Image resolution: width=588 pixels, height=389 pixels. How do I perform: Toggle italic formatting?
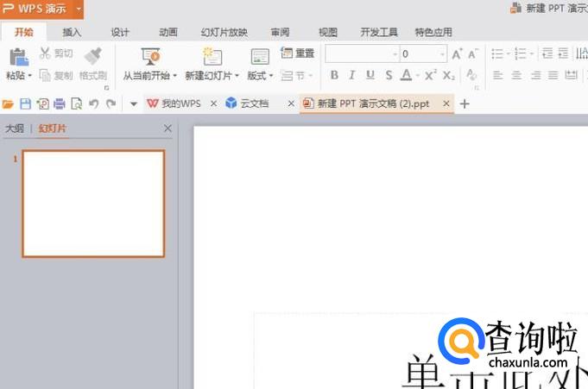351,75
